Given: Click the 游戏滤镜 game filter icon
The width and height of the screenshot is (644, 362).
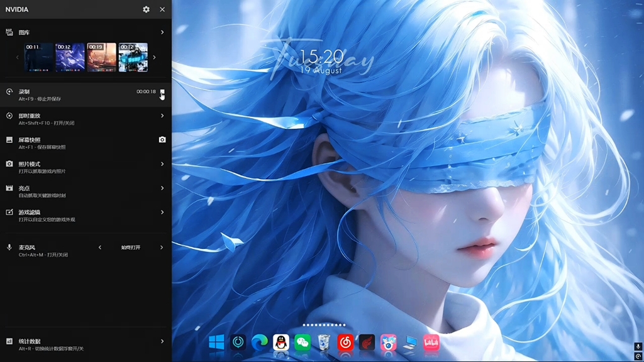Looking at the screenshot, I should point(9,212).
